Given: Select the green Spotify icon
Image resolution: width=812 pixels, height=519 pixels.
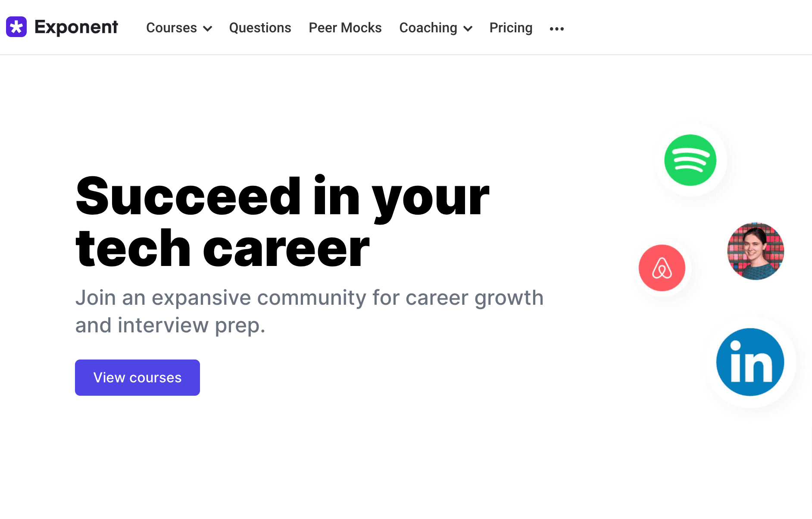Looking at the screenshot, I should click(690, 160).
